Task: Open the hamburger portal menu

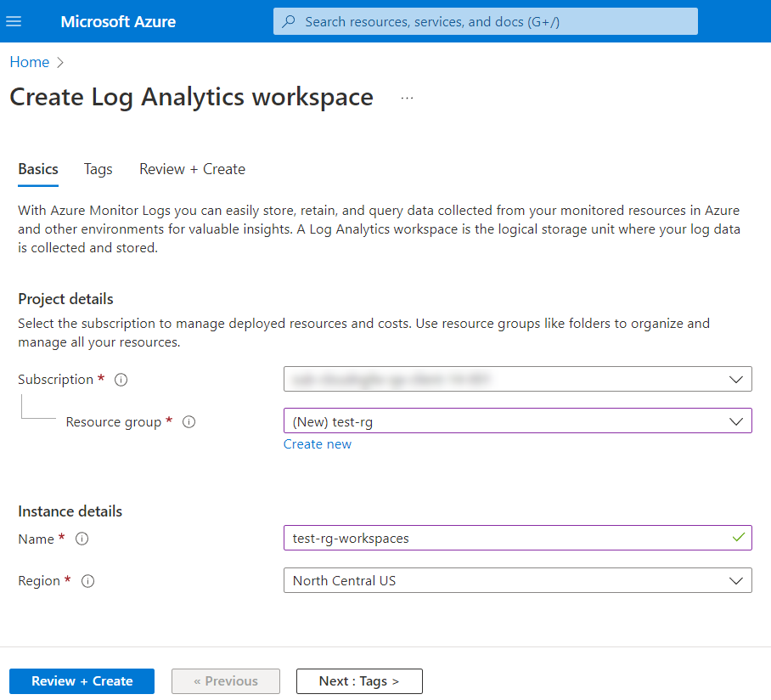Action: coord(14,21)
